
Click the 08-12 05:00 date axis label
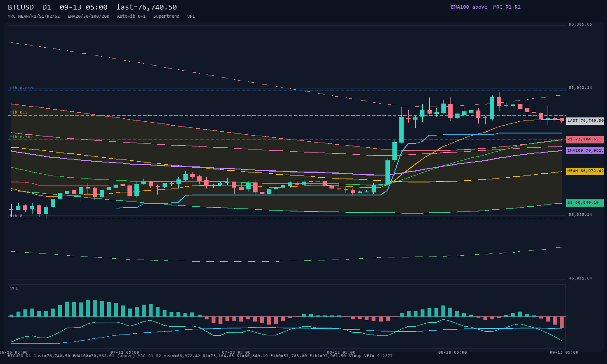click(x=341, y=352)
